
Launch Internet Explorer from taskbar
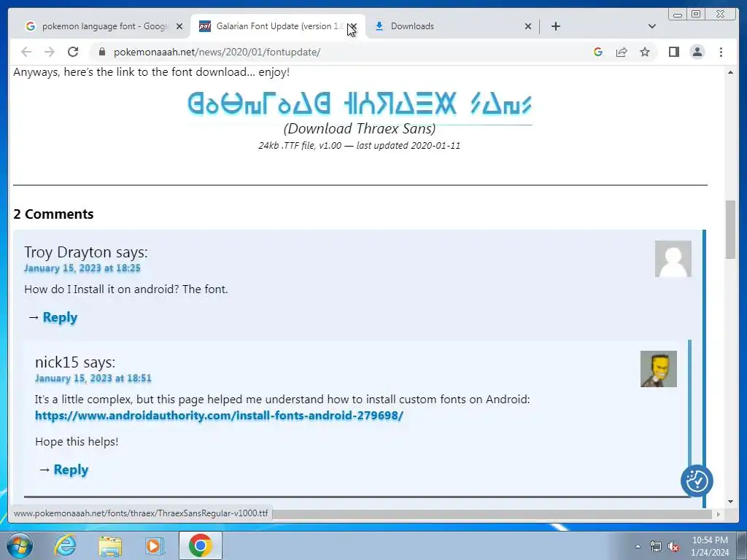(65, 545)
